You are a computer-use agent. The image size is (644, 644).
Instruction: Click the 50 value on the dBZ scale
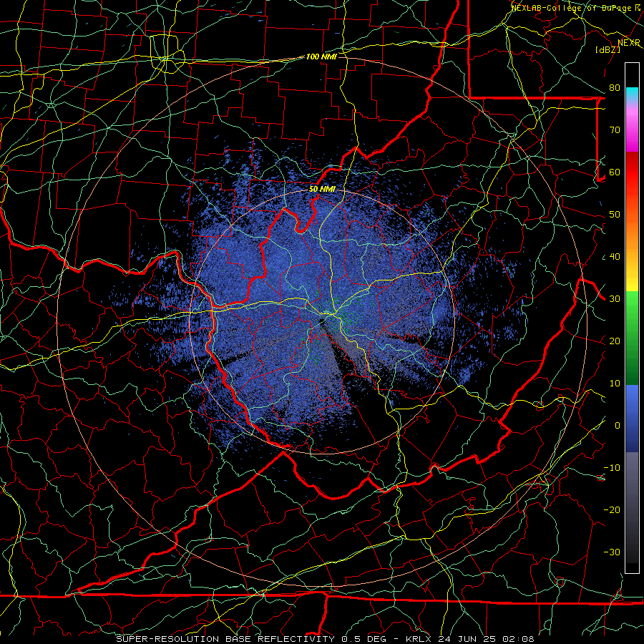(615, 215)
